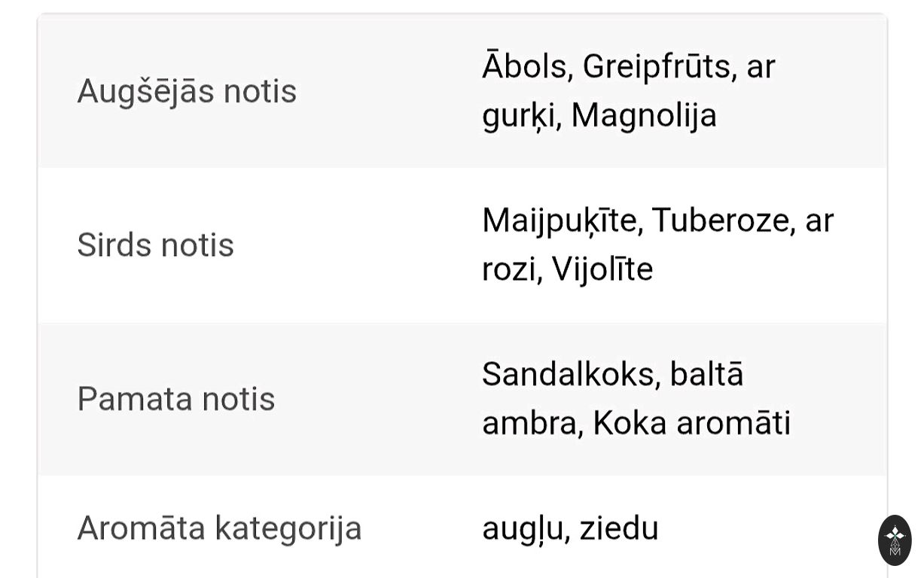Click the "Augšējās notis" row label

click(x=187, y=92)
